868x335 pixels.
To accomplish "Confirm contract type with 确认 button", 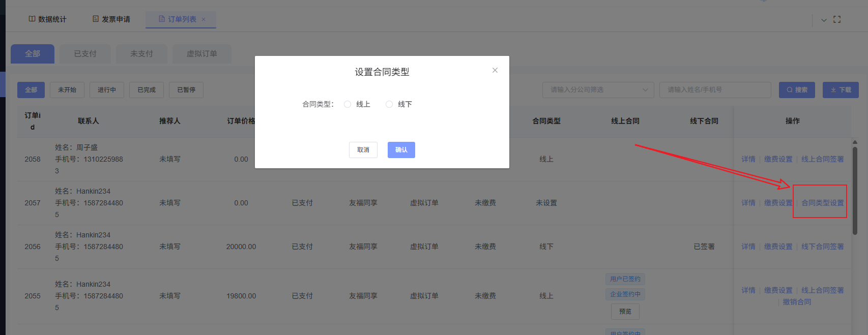I will 401,150.
